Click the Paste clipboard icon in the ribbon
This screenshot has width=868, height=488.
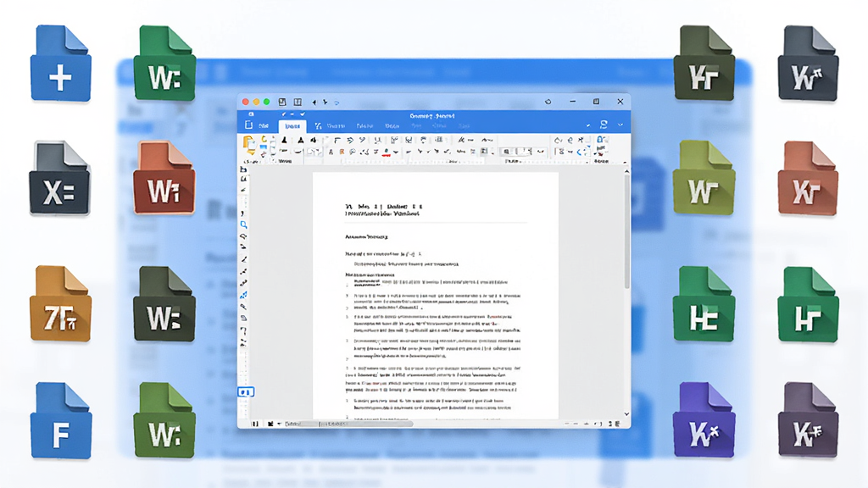pos(249,144)
